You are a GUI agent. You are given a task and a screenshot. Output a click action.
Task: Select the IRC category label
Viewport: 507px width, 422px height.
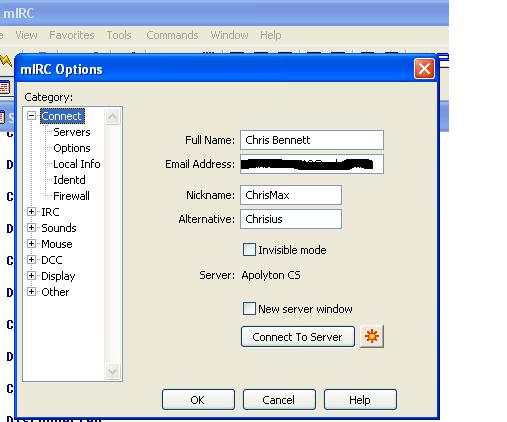click(x=50, y=212)
